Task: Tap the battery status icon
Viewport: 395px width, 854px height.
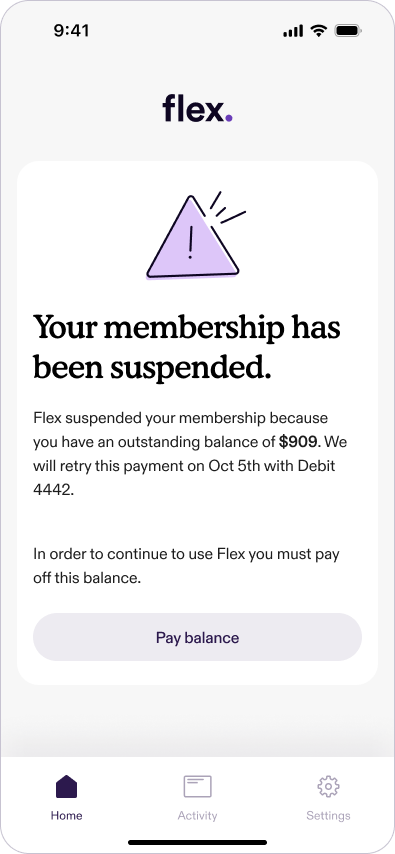Action: coord(349,31)
